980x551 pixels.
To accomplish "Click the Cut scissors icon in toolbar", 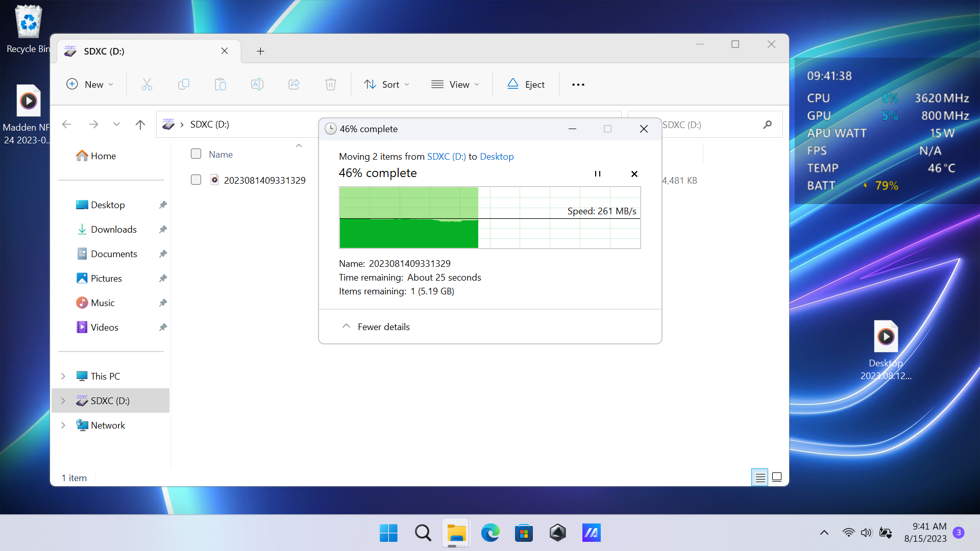I will [x=147, y=84].
